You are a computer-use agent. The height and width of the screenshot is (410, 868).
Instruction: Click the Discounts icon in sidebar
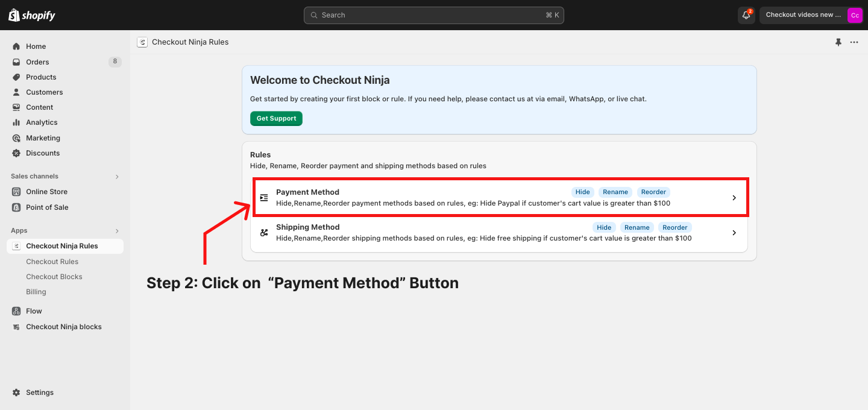pyautogui.click(x=16, y=153)
